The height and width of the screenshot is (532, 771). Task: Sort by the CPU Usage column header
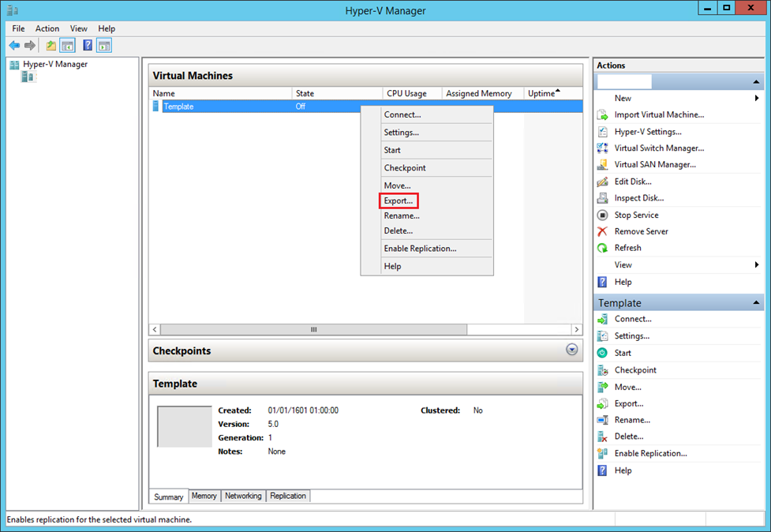(x=412, y=93)
